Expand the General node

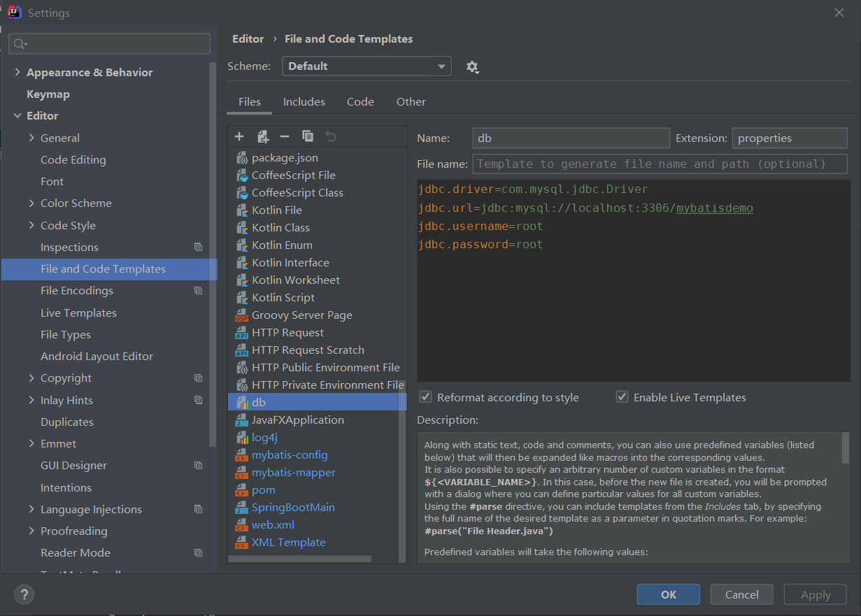pyautogui.click(x=31, y=138)
